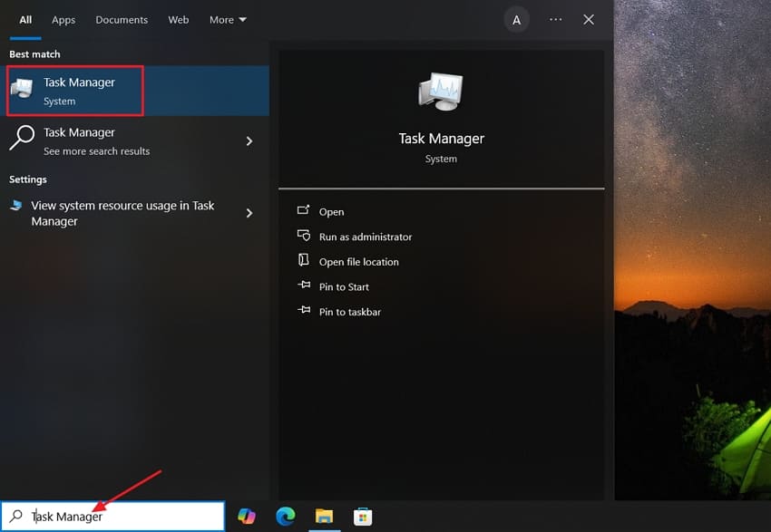Click inside the search input box
This screenshot has width=771, height=532.
pyautogui.click(x=109, y=516)
